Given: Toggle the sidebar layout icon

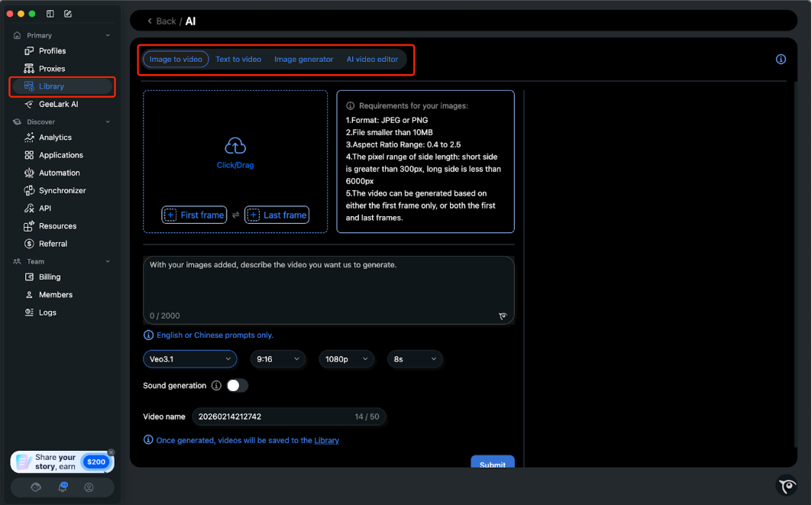Looking at the screenshot, I should pos(50,14).
